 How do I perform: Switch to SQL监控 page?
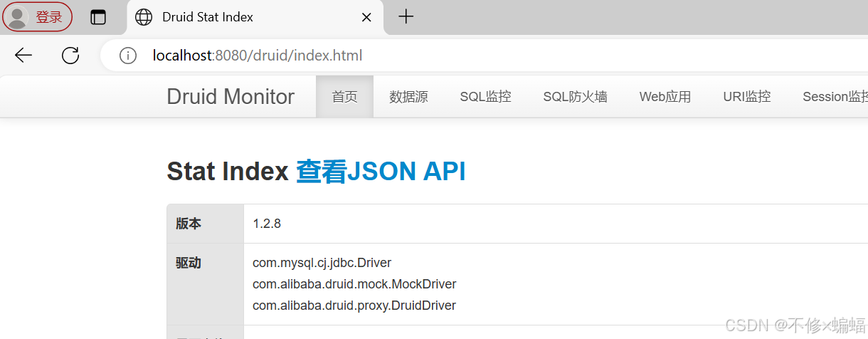(x=485, y=97)
